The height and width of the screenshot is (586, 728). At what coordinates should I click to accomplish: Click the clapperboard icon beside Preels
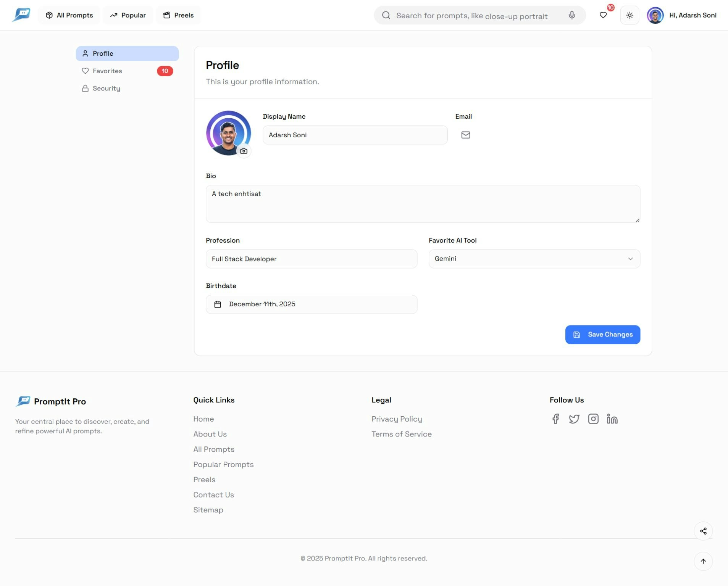tap(167, 15)
